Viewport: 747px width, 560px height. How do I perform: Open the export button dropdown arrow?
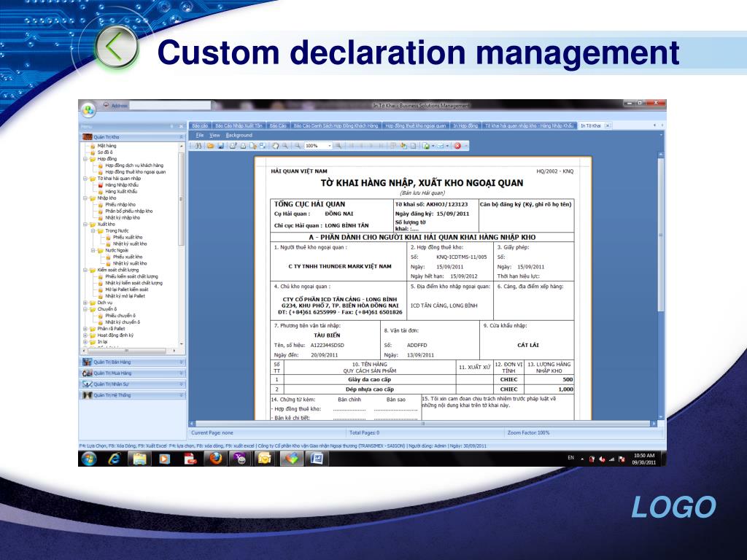(x=433, y=146)
